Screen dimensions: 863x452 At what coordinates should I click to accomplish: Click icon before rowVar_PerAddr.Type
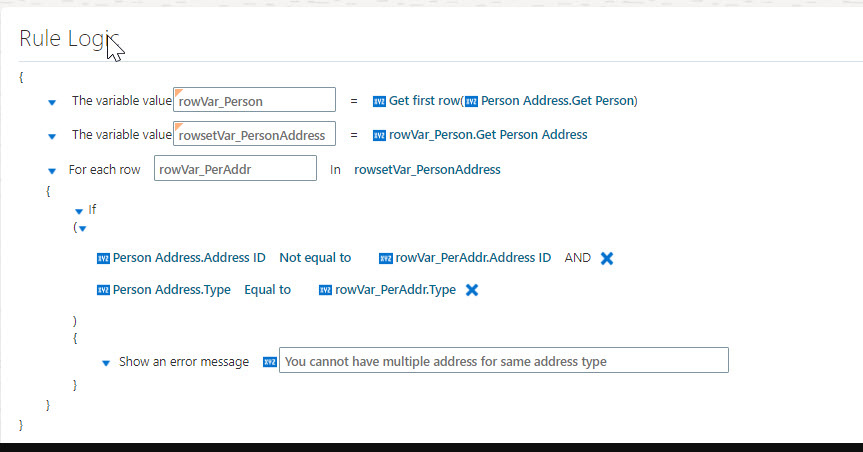[325, 291]
